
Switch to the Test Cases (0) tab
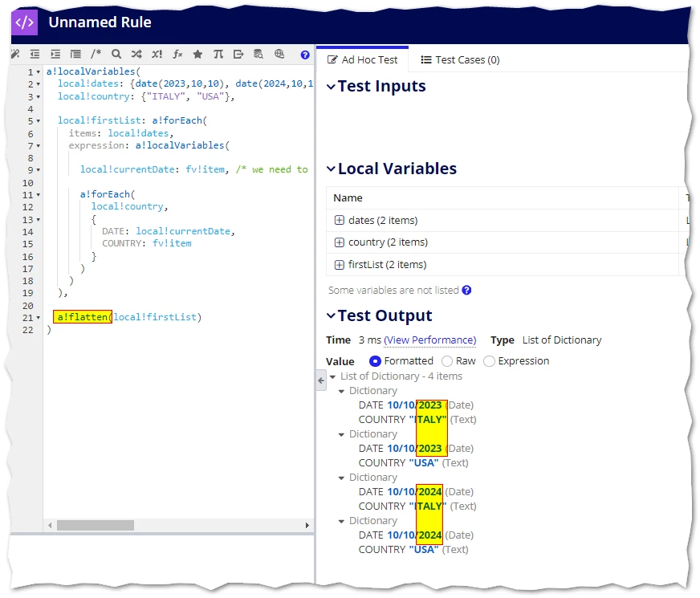[x=460, y=59]
